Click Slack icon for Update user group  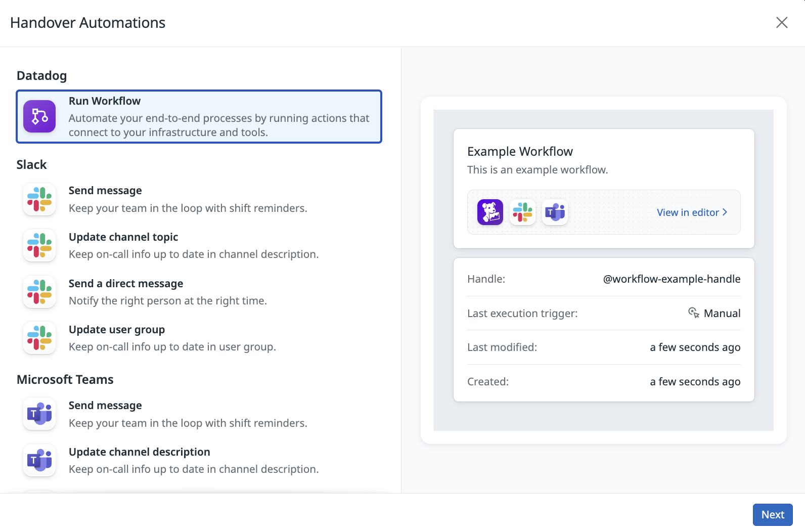click(x=39, y=338)
